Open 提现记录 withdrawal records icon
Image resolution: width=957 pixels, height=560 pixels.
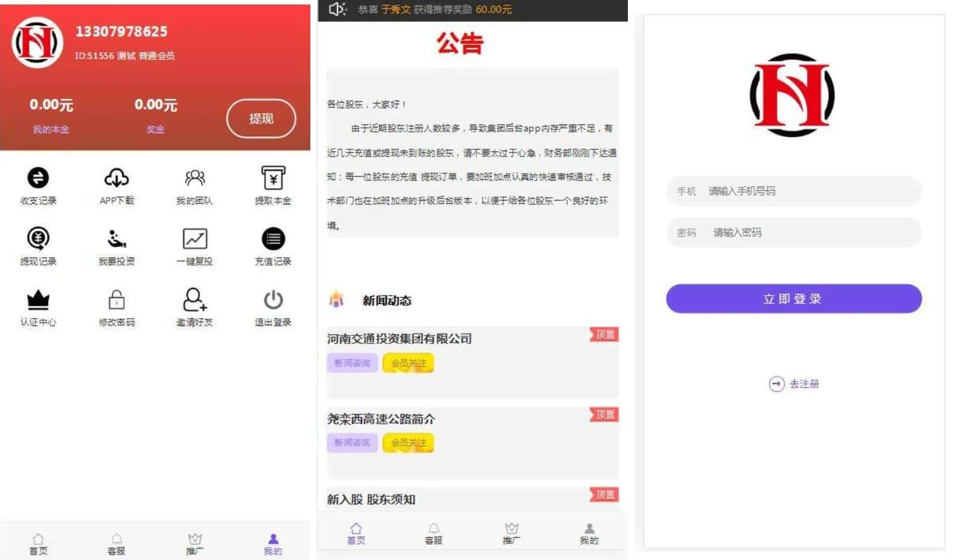pos(38,239)
